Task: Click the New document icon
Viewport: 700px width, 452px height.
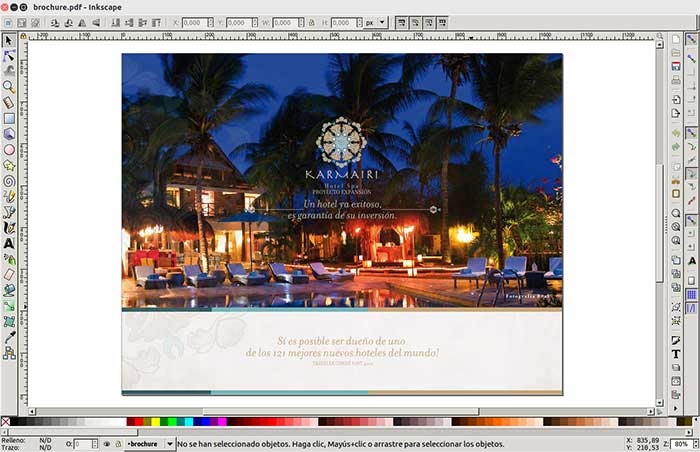Action: (676, 40)
